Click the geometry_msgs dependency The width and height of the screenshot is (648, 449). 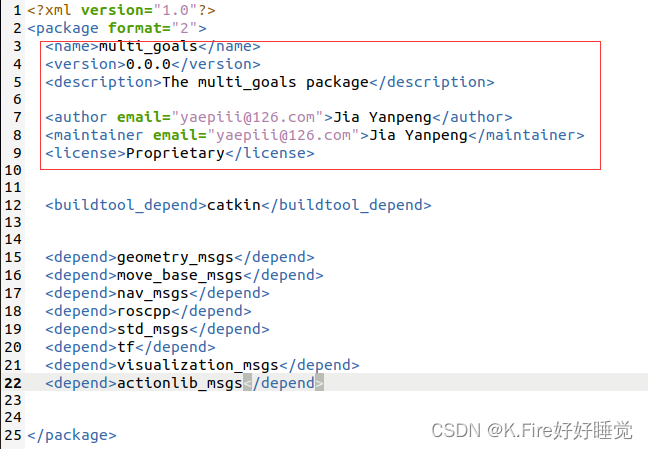pos(175,258)
